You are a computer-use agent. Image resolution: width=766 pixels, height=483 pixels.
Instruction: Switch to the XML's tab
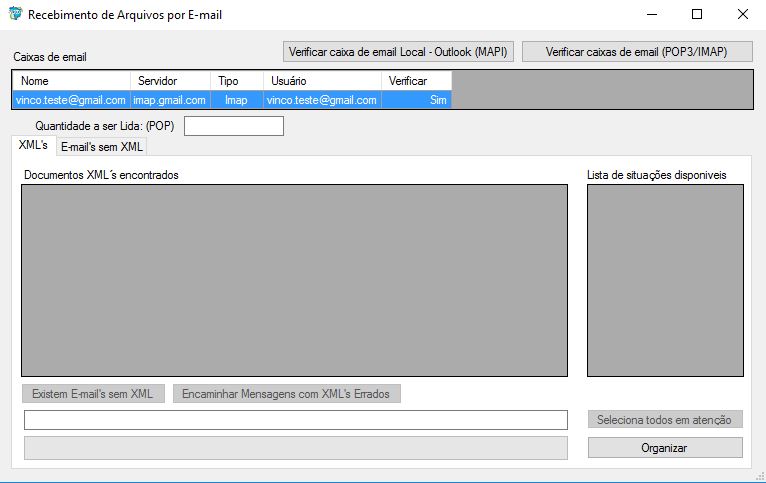(x=33, y=145)
